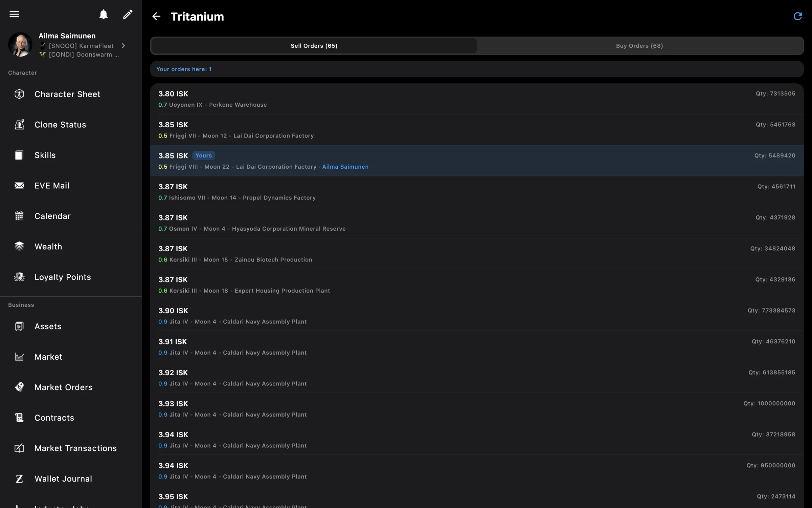Select order with Qty 950000000
The width and height of the screenshot is (812, 508).
pyautogui.click(x=477, y=471)
